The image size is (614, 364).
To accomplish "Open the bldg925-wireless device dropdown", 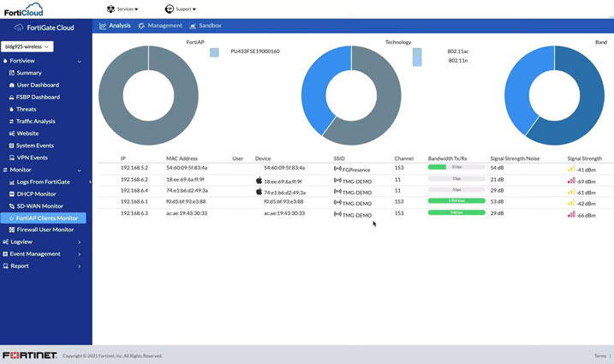I will (28, 46).
